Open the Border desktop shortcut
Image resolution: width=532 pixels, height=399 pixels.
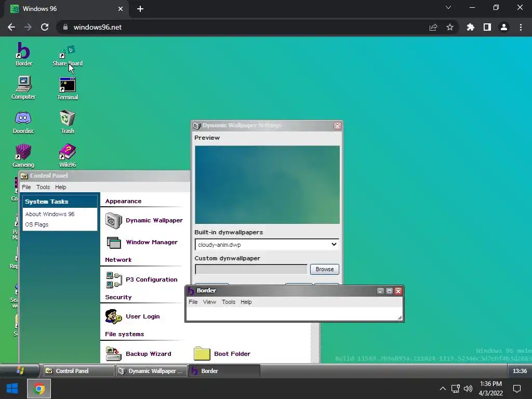(23, 54)
